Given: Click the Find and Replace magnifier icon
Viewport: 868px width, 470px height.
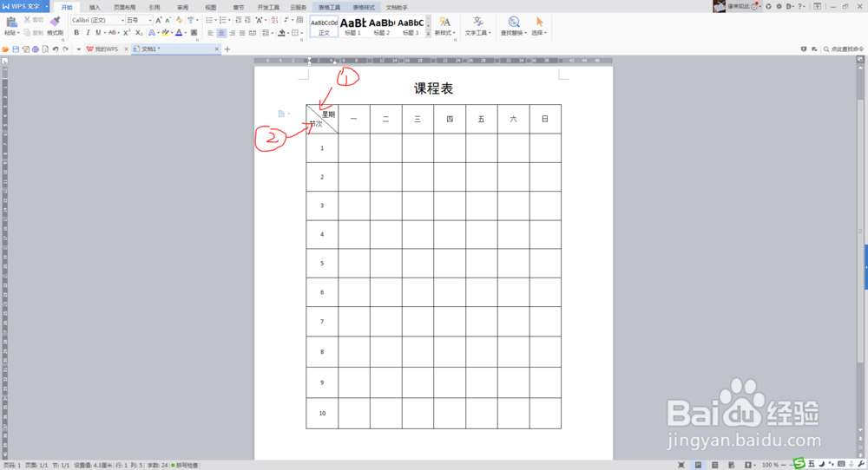Looking at the screenshot, I should tap(513, 23).
